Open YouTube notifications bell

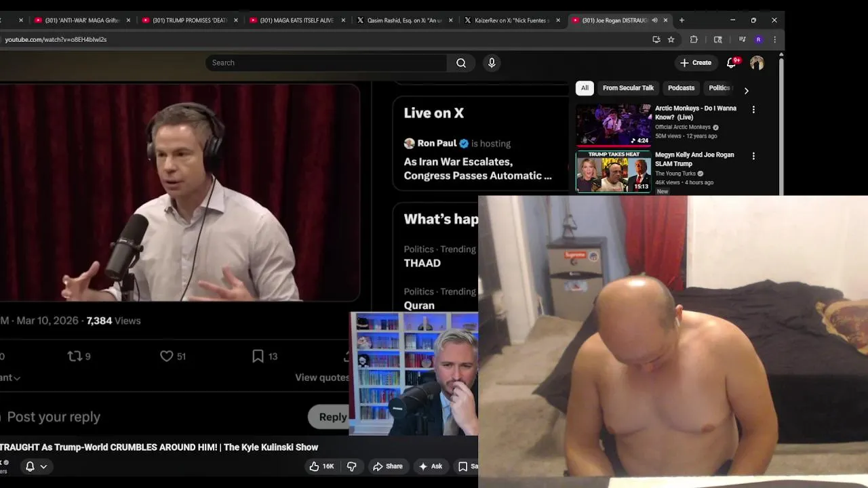pos(731,63)
